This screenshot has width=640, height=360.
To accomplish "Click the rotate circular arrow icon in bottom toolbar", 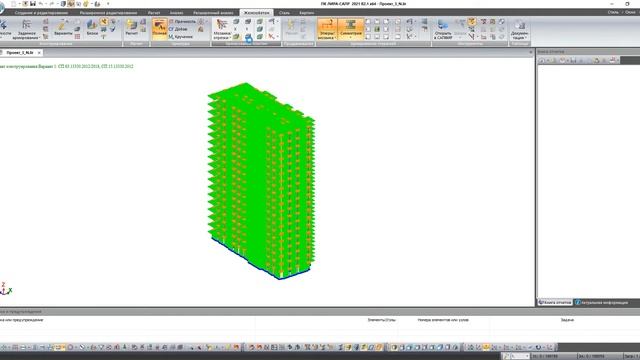I will coord(538,347).
